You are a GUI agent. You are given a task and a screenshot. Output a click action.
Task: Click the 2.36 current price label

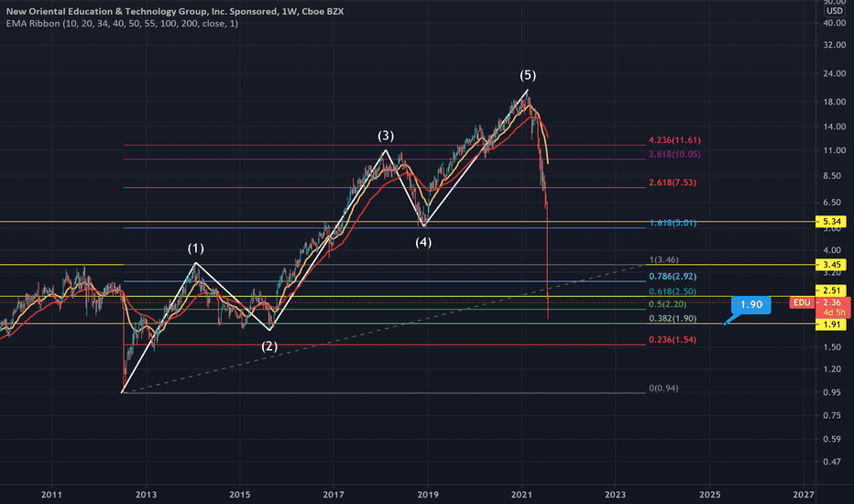pyautogui.click(x=832, y=303)
